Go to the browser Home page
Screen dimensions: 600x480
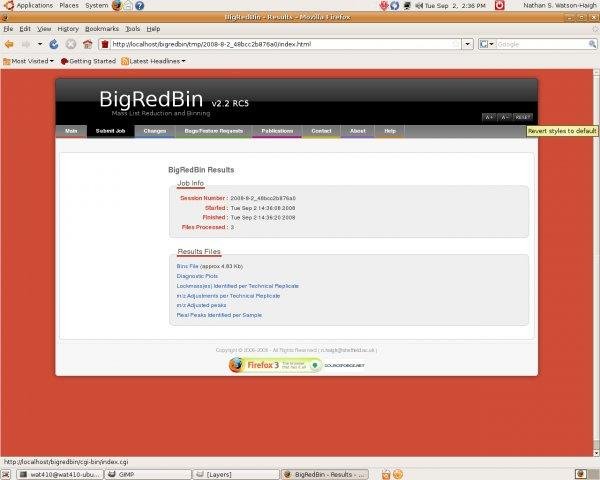click(88, 44)
